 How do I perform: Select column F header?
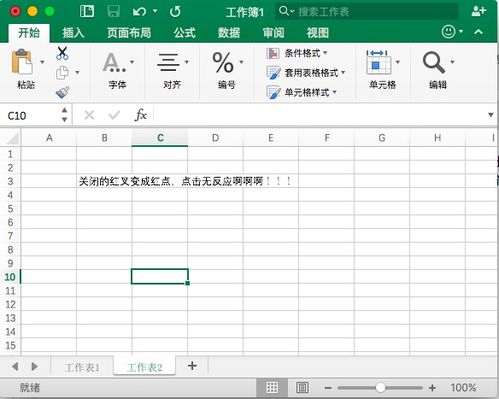(327, 138)
